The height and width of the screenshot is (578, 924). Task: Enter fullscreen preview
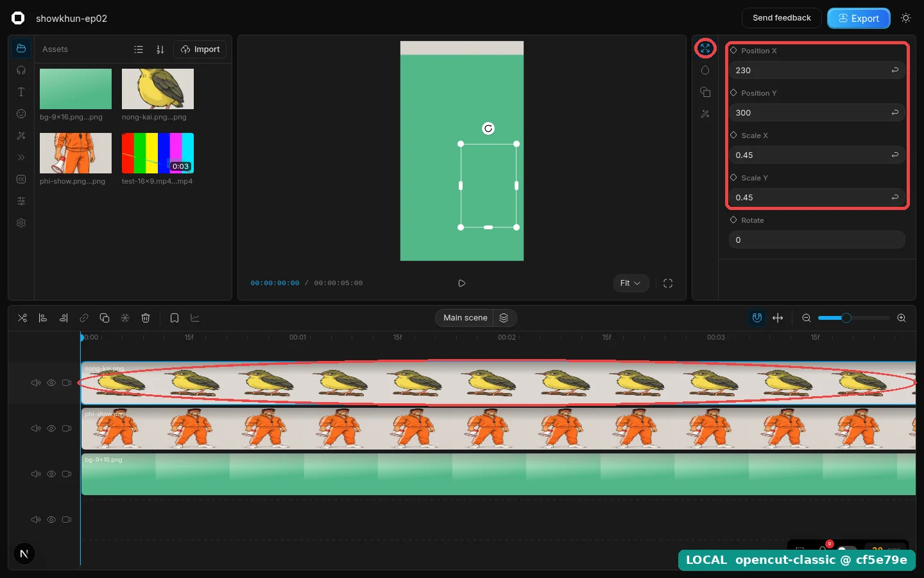[668, 283]
